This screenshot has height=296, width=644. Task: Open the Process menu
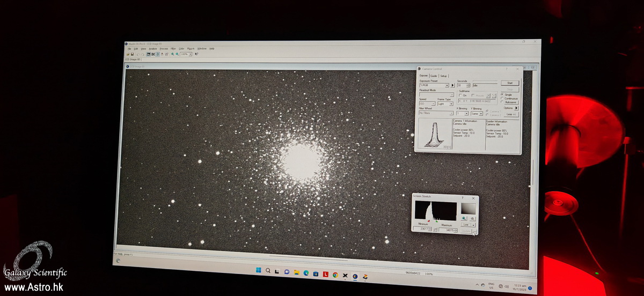click(x=164, y=49)
